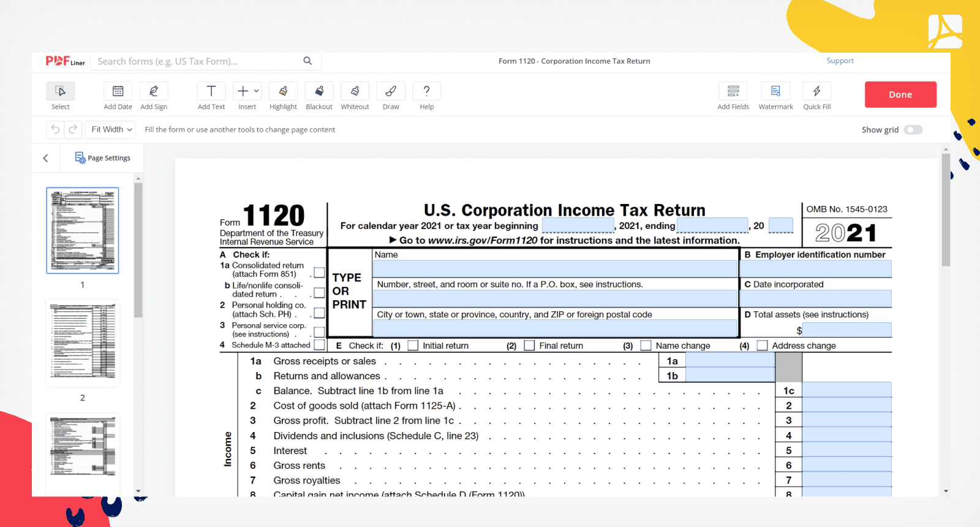Open the Support link
This screenshot has width=980, height=527.
click(840, 61)
